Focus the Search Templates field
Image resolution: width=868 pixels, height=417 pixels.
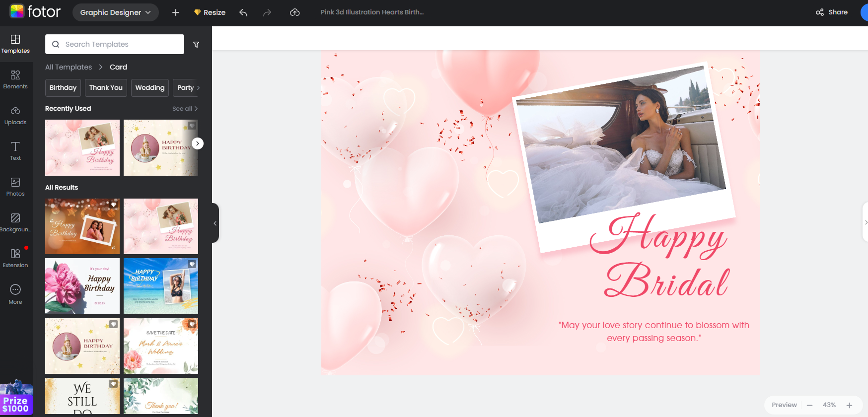coord(115,44)
